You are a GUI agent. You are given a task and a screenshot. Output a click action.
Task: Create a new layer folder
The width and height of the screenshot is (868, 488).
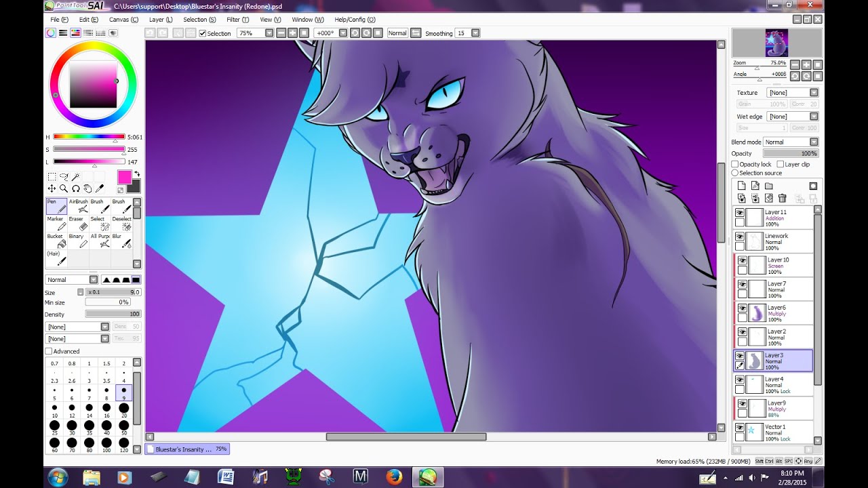[768, 186]
